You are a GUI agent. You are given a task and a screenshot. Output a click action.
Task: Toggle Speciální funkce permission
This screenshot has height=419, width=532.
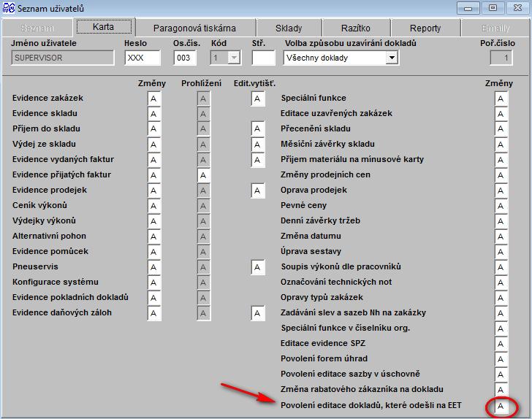coord(501,99)
